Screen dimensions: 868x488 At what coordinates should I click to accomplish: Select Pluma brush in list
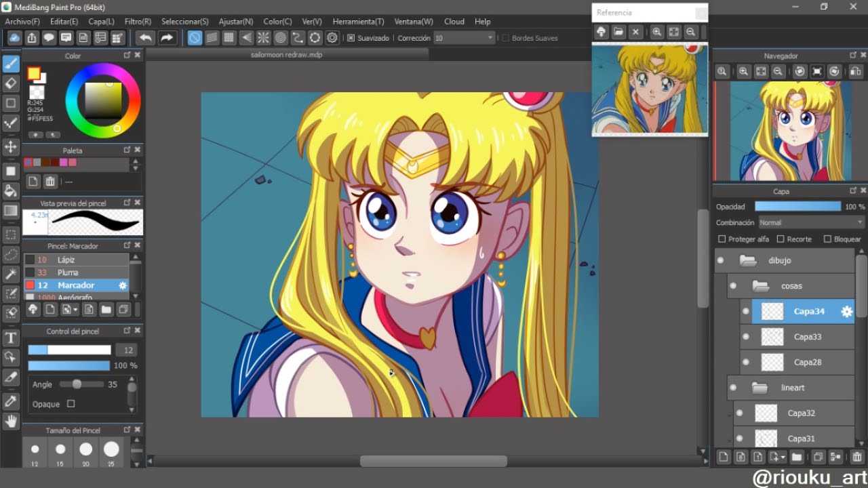click(x=76, y=272)
